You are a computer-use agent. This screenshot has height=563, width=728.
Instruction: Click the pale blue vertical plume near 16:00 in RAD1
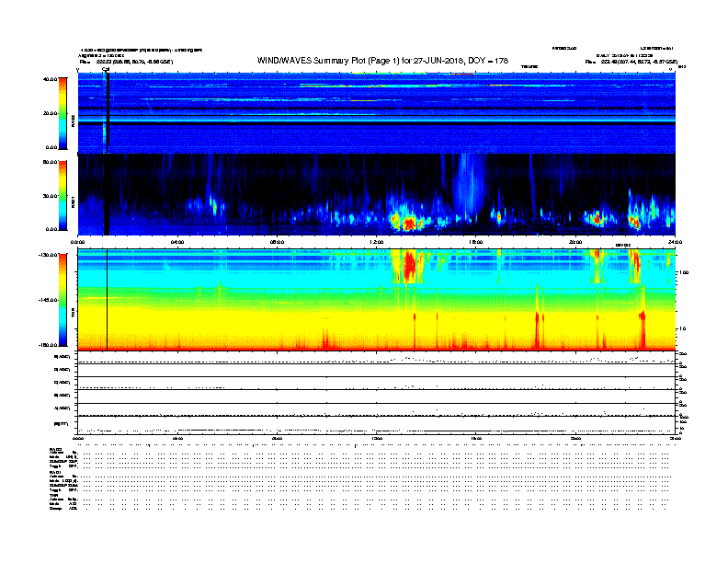coord(469,186)
